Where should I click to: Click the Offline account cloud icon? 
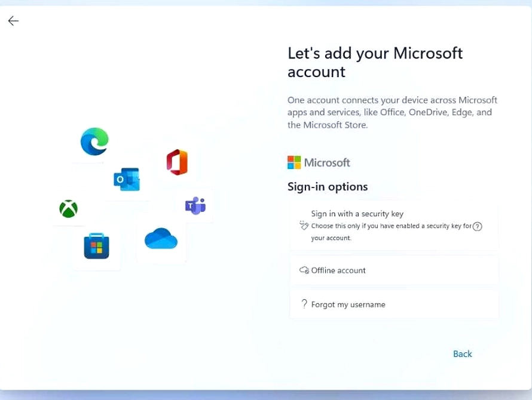pyautogui.click(x=304, y=270)
